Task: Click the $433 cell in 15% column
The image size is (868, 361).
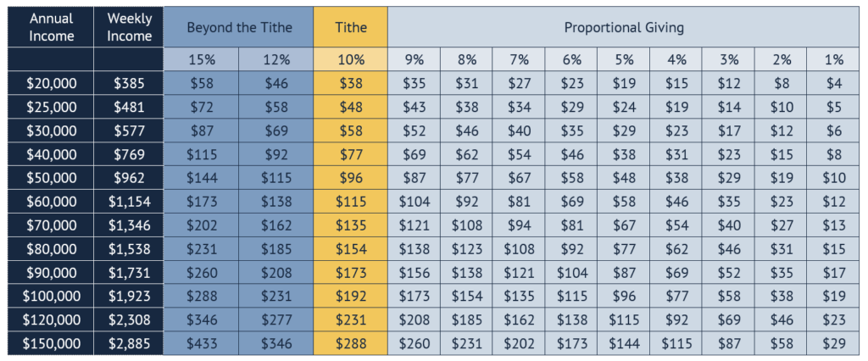Action: tap(201, 345)
